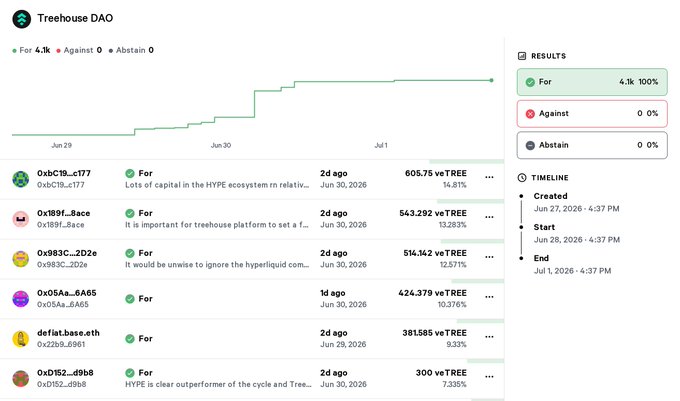Viewport: 680px width, 401px height.
Task: Click 424.379 veTREE voting power
Action: [432, 293]
